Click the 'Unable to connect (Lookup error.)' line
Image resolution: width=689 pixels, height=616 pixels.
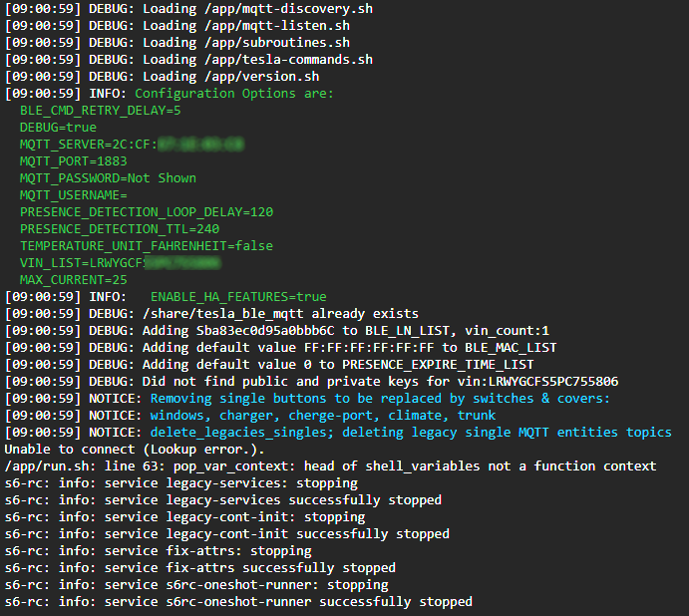point(135,450)
